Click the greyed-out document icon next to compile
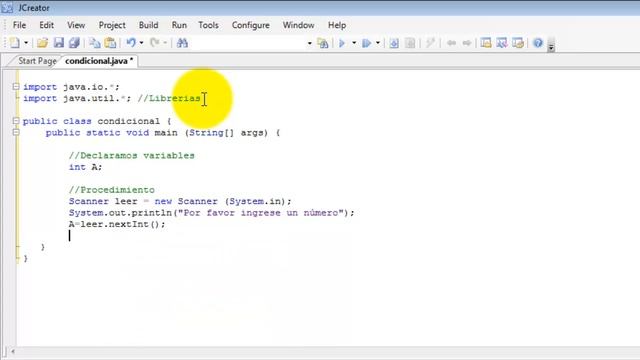This screenshot has height=360, width=640. pos(410,42)
